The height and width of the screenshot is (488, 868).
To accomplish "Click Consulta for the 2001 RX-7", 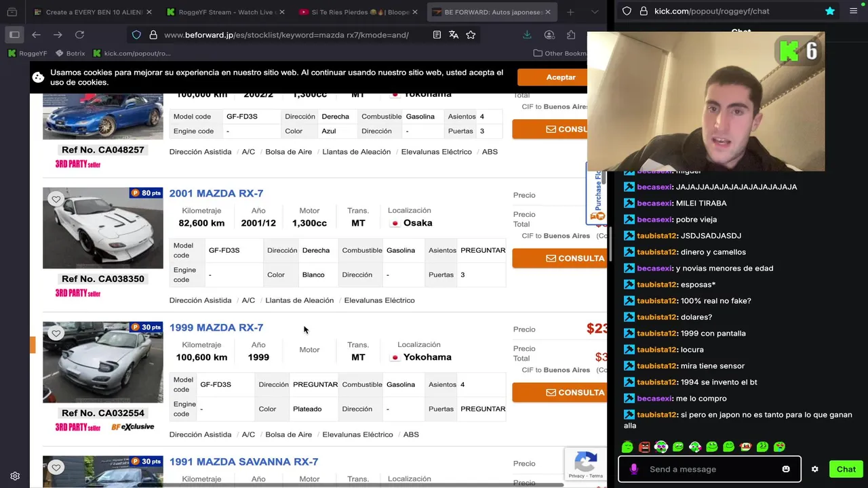I will pos(559,258).
